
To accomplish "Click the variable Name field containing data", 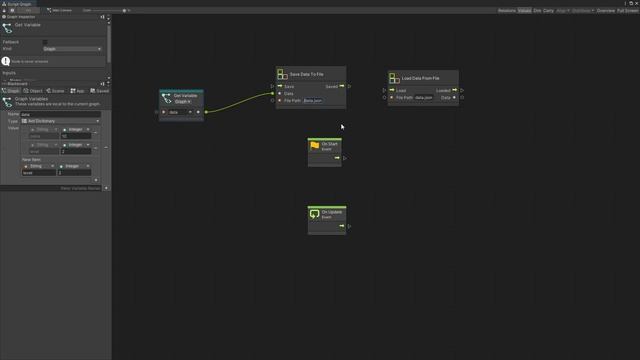I will [x=60, y=114].
